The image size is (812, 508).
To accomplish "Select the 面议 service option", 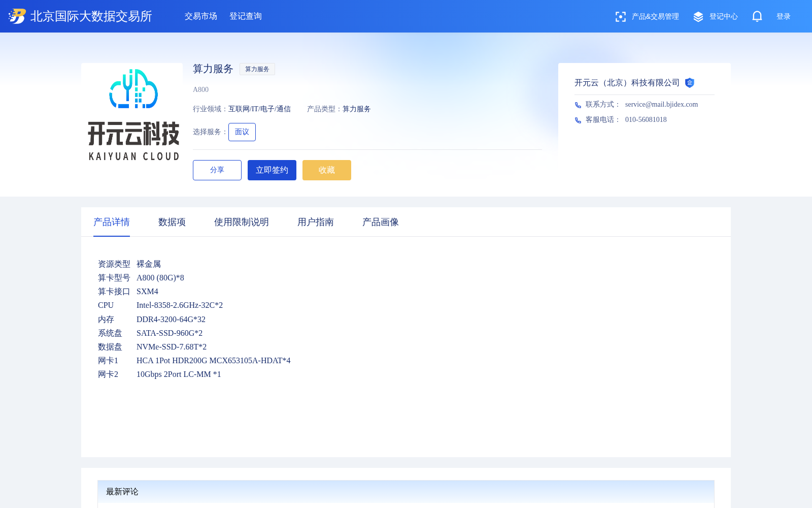I will click(x=242, y=132).
